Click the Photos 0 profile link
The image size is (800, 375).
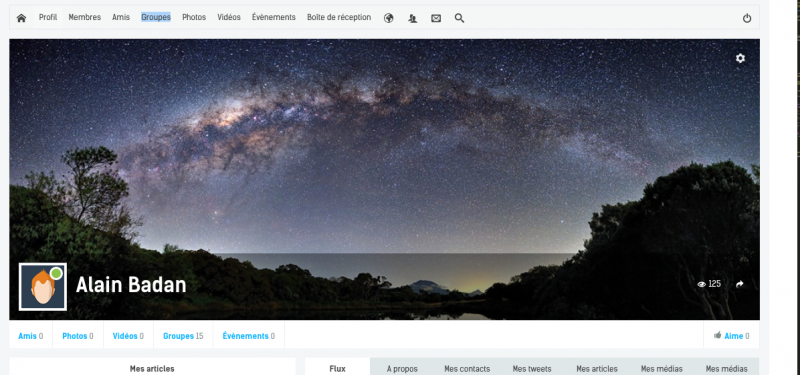(x=78, y=336)
